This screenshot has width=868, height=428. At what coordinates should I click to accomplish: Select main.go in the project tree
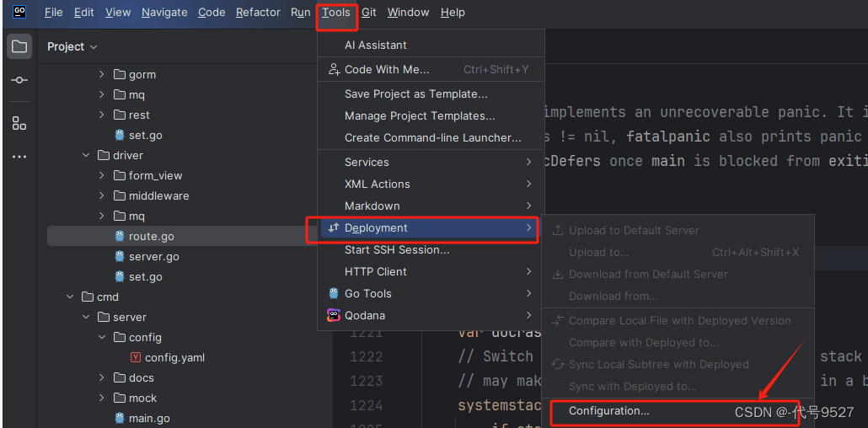pyautogui.click(x=149, y=419)
